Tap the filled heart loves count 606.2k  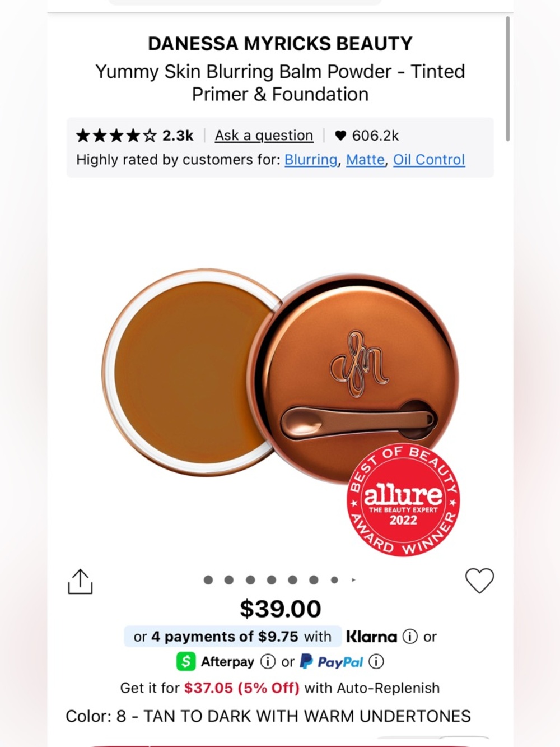point(367,136)
